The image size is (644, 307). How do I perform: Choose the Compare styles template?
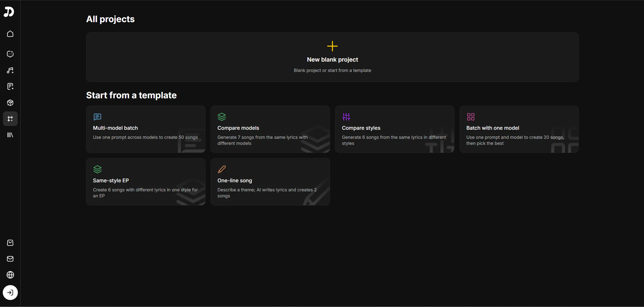[394, 129]
